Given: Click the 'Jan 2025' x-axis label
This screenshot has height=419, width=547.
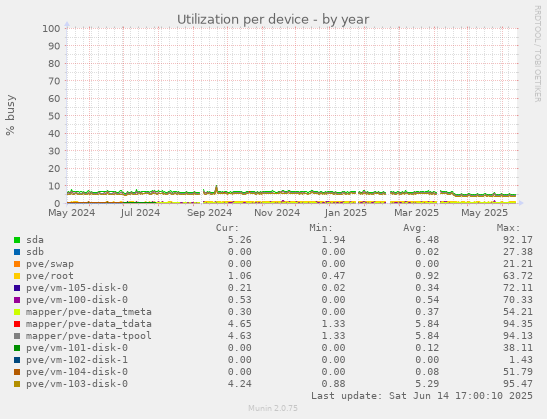Looking at the screenshot, I should (345, 213).
